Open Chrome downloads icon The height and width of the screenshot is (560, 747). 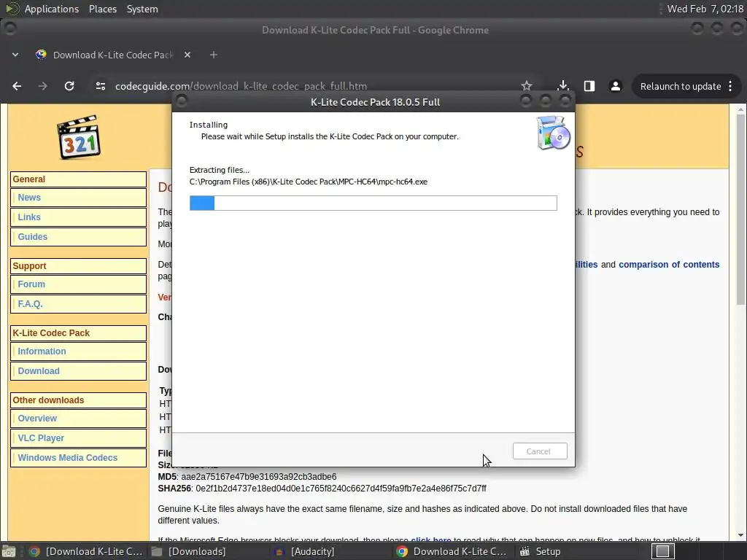pos(563,86)
